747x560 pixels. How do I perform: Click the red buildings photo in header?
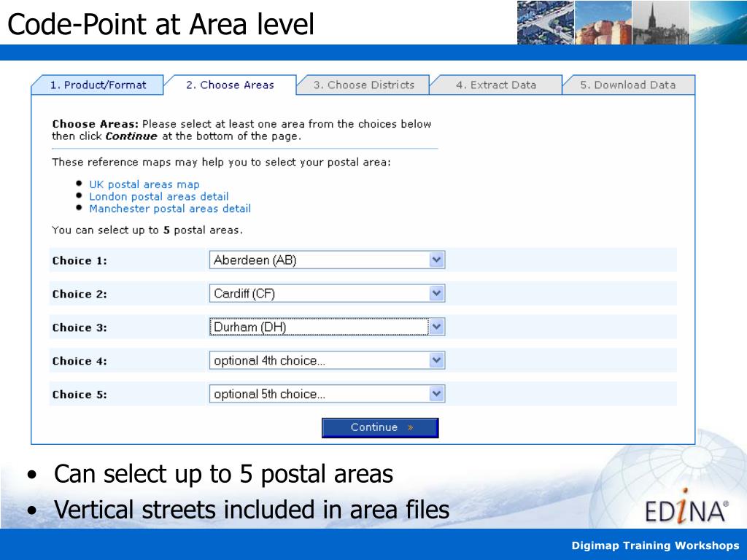click(603, 23)
